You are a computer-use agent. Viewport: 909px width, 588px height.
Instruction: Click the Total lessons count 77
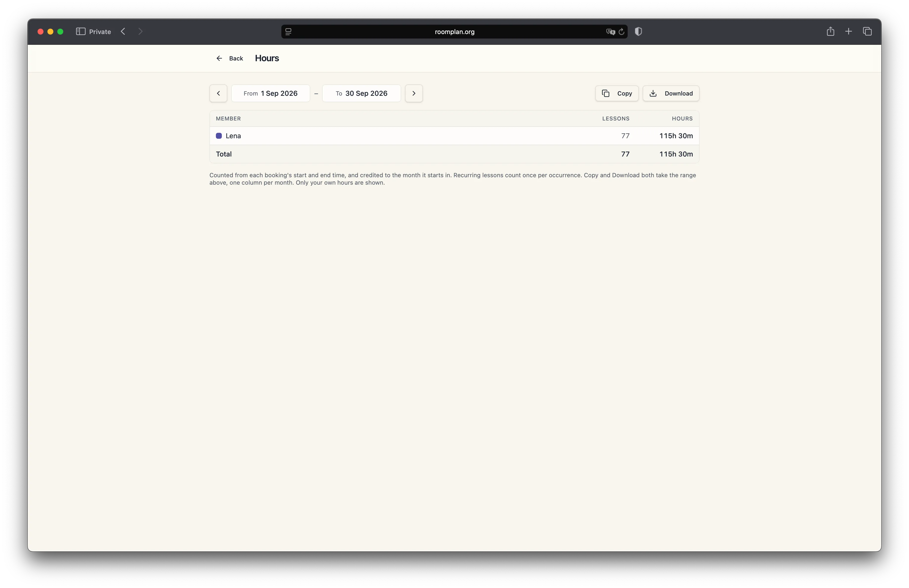point(625,154)
